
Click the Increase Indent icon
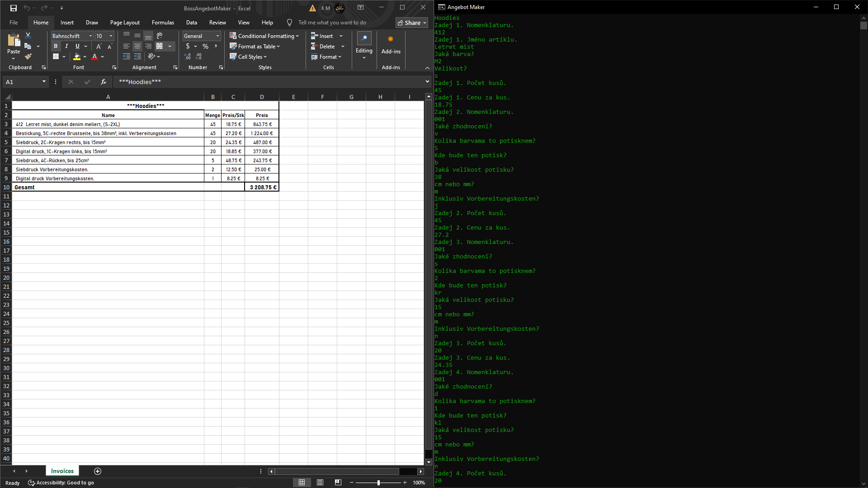coord(137,56)
